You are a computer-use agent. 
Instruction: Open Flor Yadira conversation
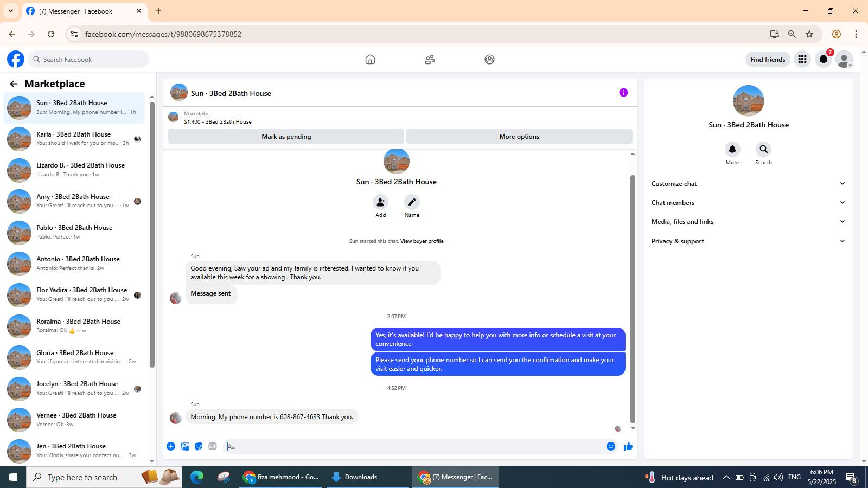point(74,295)
